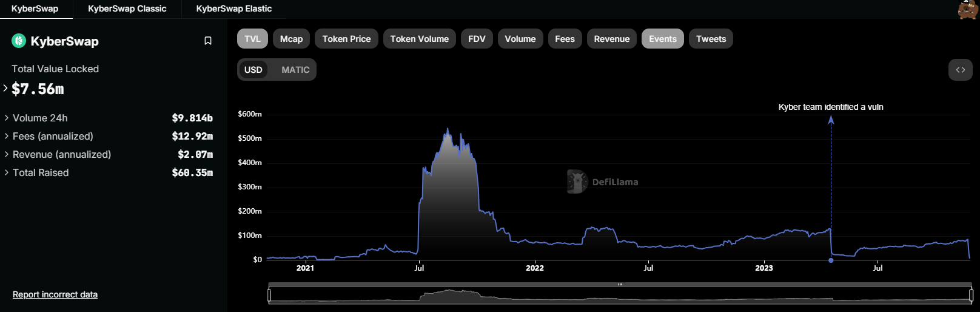Viewport: 980px width, 312px height.
Task: Click the left handle of the range slider
Action: tap(269, 295)
